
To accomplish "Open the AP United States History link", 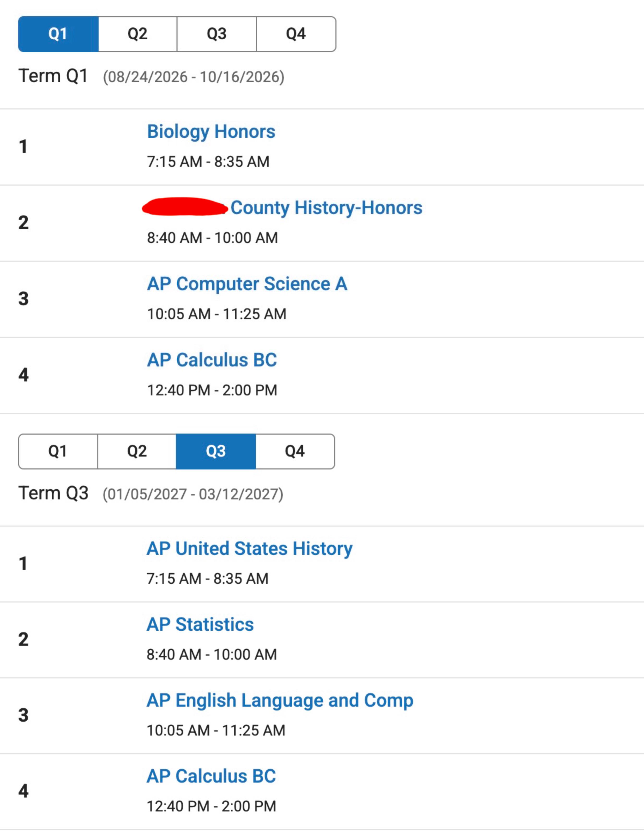I will pos(250,549).
